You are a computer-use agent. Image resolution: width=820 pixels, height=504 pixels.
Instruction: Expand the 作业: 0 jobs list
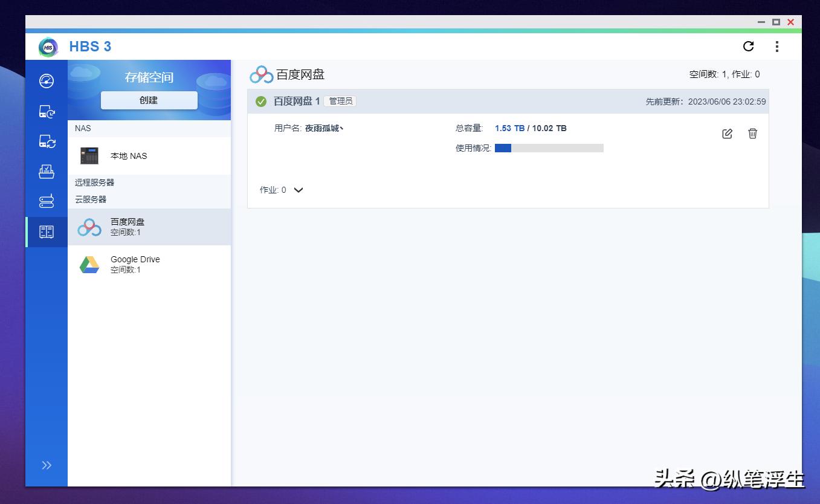(299, 190)
